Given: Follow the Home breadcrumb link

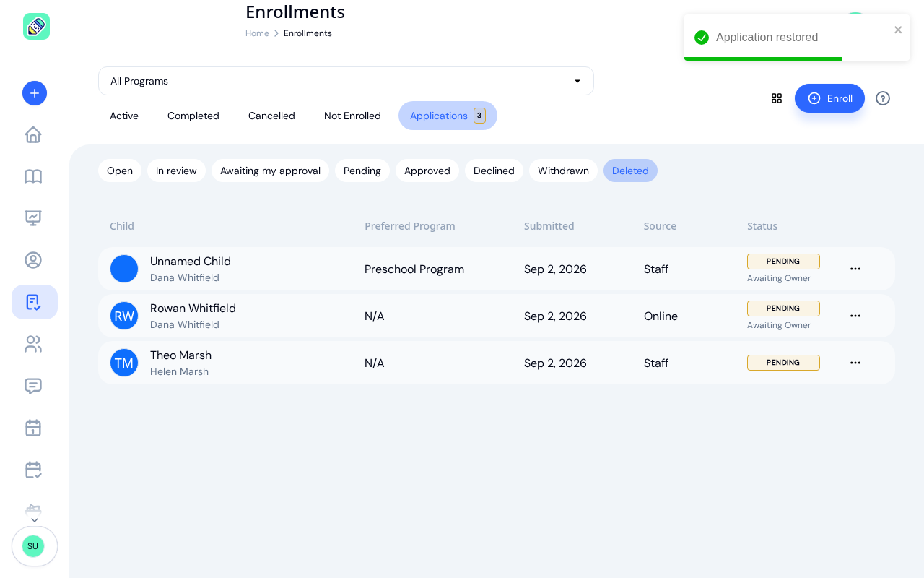Looking at the screenshot, I should click(257, 33).
